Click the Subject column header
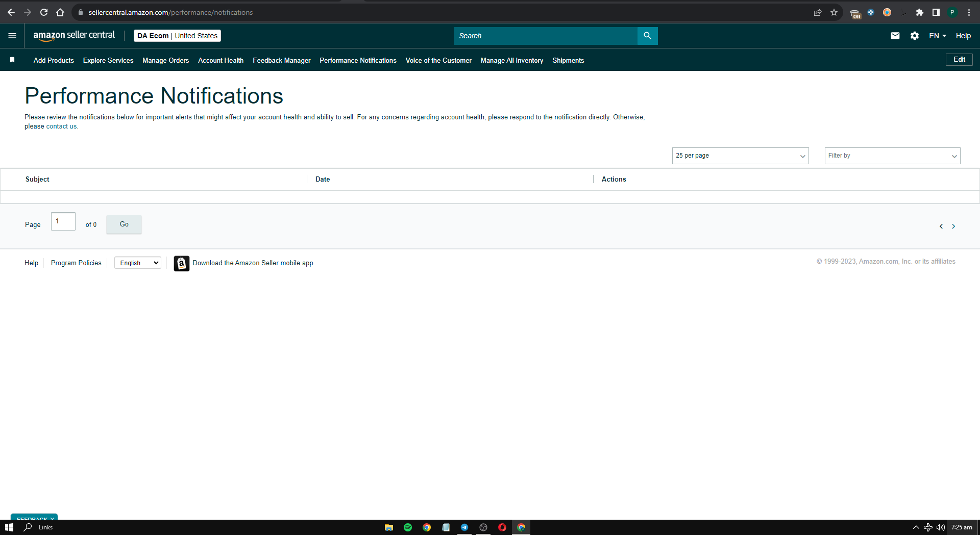 [37, 179]
